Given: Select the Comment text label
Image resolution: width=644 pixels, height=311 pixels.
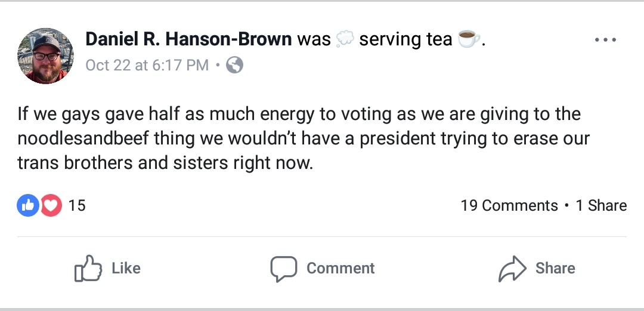Looking at the screenshot, I should [x=340, y=268].
